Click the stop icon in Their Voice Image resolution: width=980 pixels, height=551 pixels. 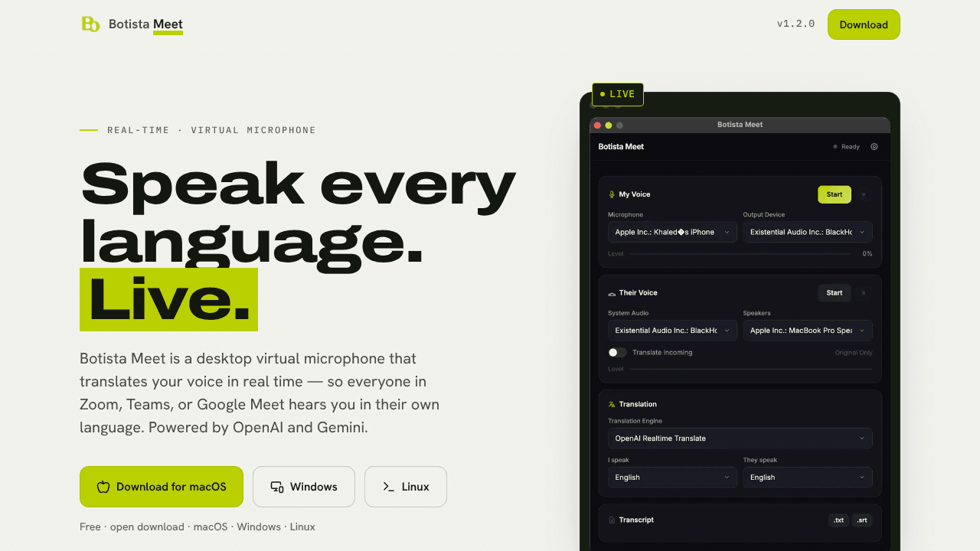pyautogui.click(x=864, y=292)
